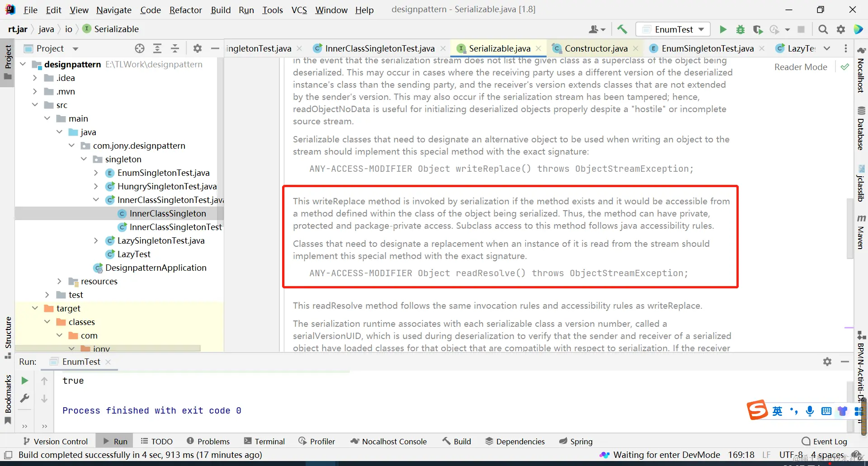Image resolution: width=868 pixels, height=466 pixels.
Task: Toggle Reader Mode in editor
Action: coord(801,67)
